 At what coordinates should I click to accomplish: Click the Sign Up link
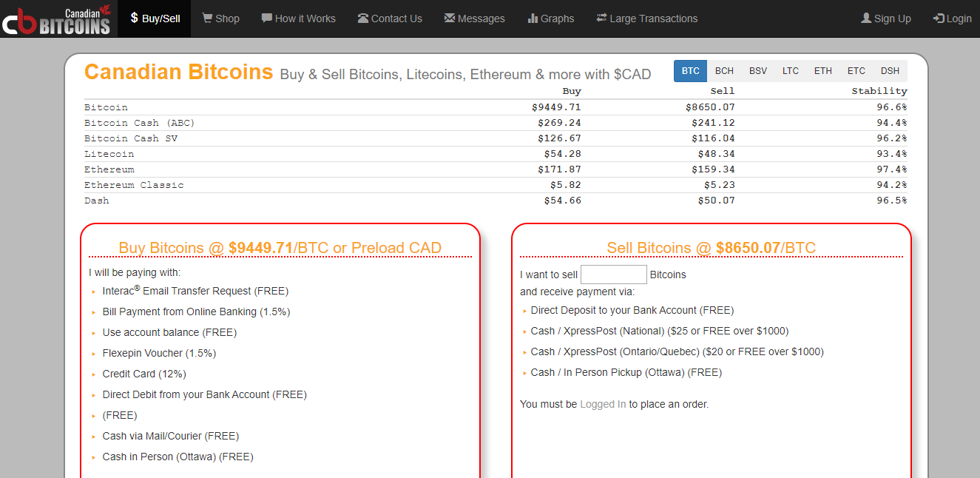pyautogui.click(x=886, y=18)
